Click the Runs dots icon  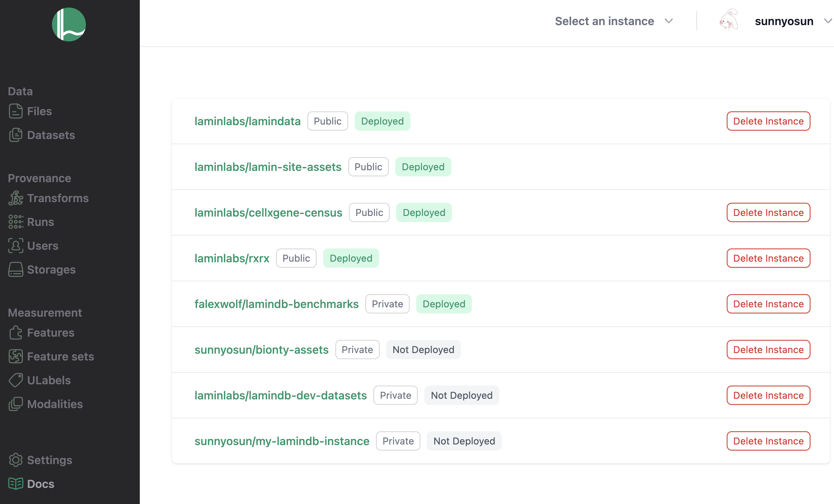(x=15, y=222)
